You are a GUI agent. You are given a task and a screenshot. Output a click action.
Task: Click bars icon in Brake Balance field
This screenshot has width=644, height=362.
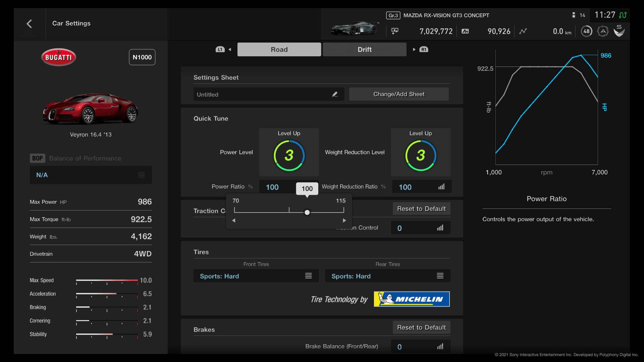tap(440, 347)
